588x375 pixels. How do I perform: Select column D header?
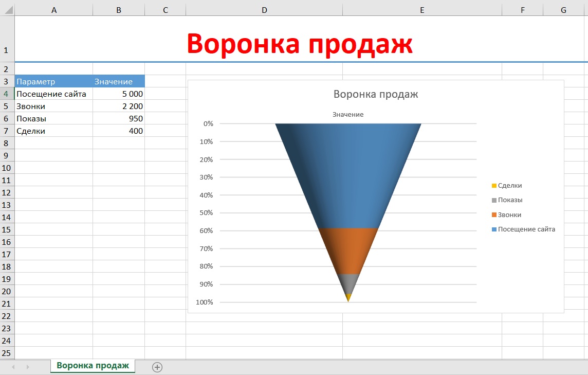264,10
